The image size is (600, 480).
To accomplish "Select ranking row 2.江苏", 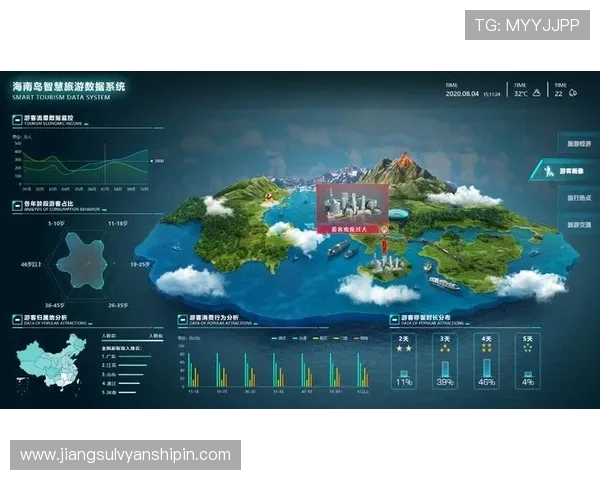I will pyautogui.click(x=124, y=365).
